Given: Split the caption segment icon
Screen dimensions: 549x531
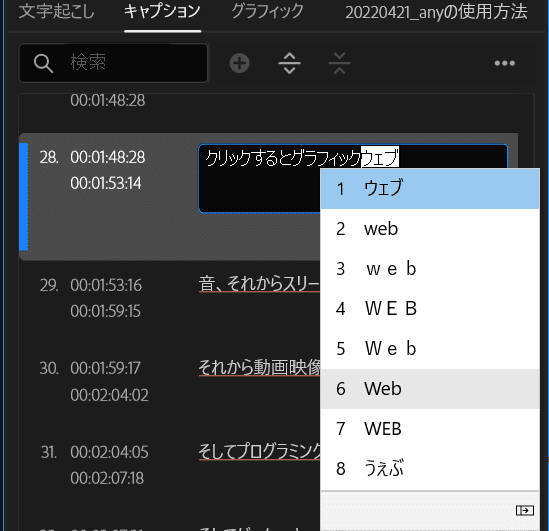Looking at the screenshot, I should pyautogui.click(x=290, y=63).
